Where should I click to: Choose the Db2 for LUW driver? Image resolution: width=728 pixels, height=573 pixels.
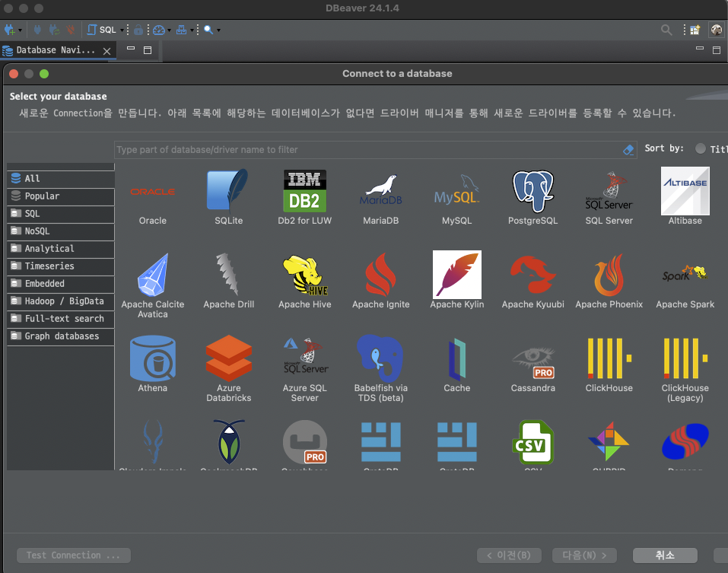pyautogui.click(x=305, y=197)
